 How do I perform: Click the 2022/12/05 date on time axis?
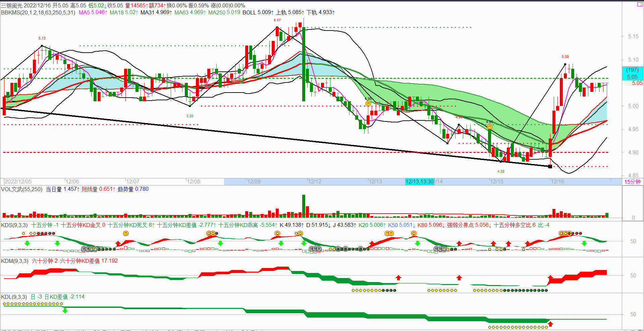coord(18,181)
